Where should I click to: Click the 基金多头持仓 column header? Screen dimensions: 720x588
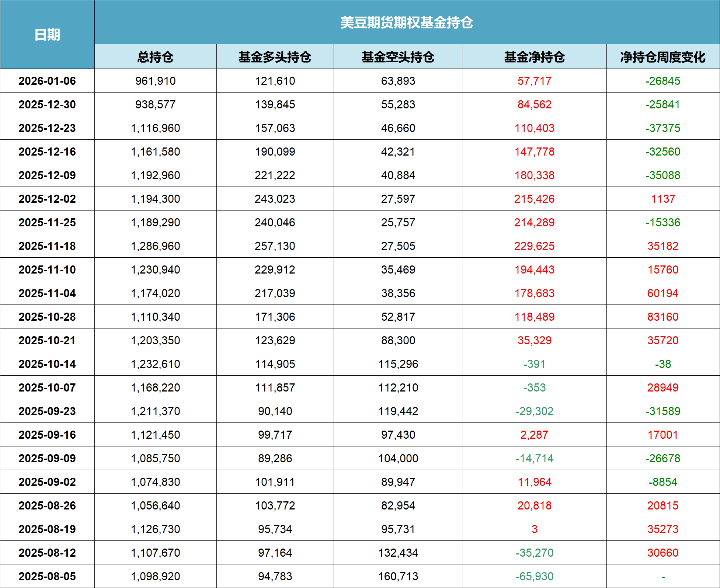[275, 57]
